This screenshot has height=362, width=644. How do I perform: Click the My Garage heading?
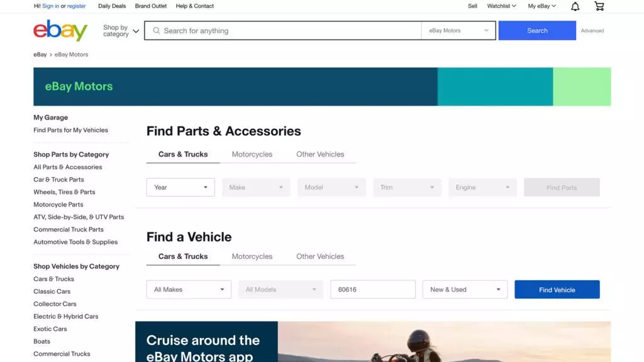pos(50,118)
